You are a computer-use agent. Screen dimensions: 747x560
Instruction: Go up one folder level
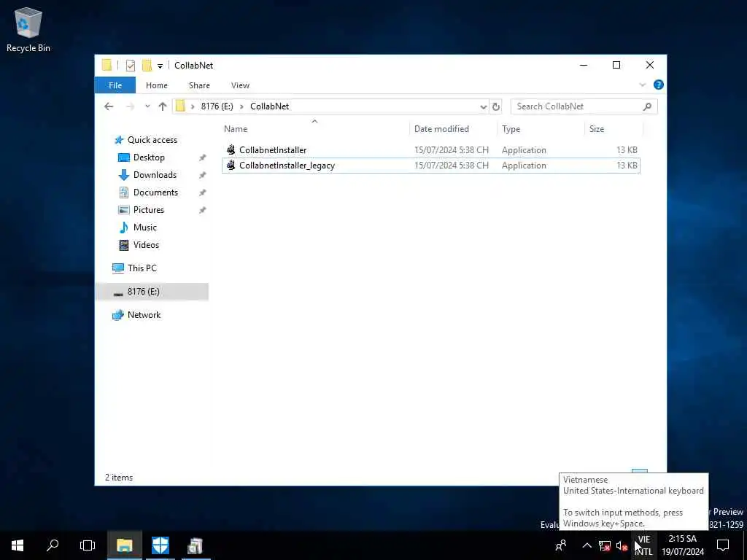pyautogui.click(x=163, y=106)
